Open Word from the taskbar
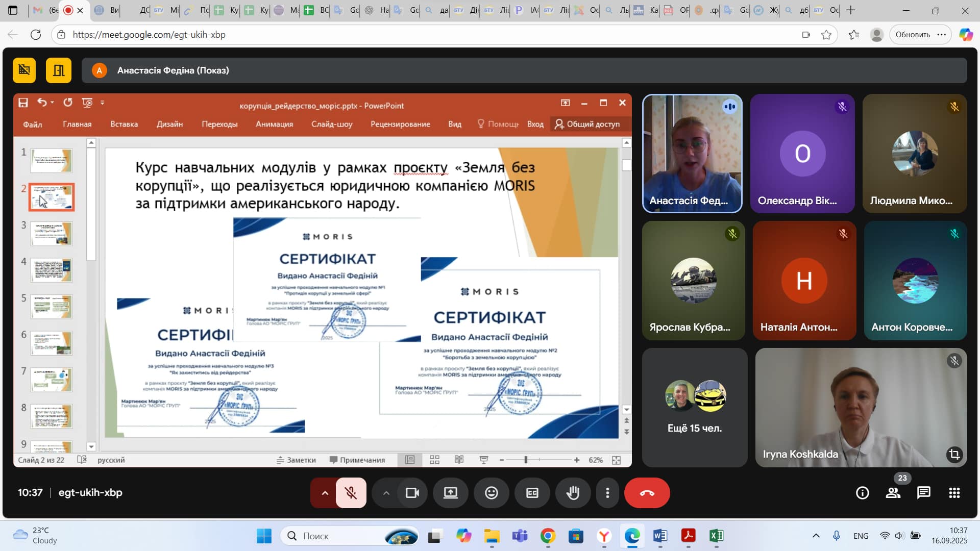The height and width of the screenshot is (551, 980). [x=660, y=536]
